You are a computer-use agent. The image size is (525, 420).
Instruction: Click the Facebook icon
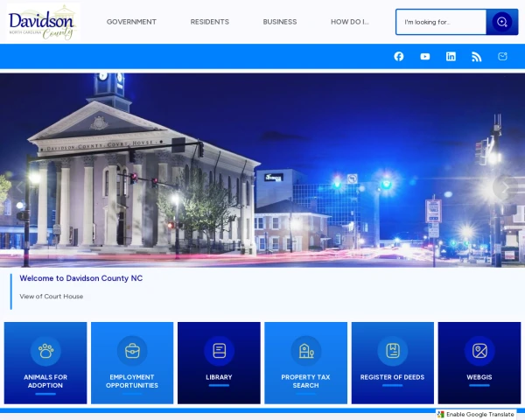[x=399, y=56]
